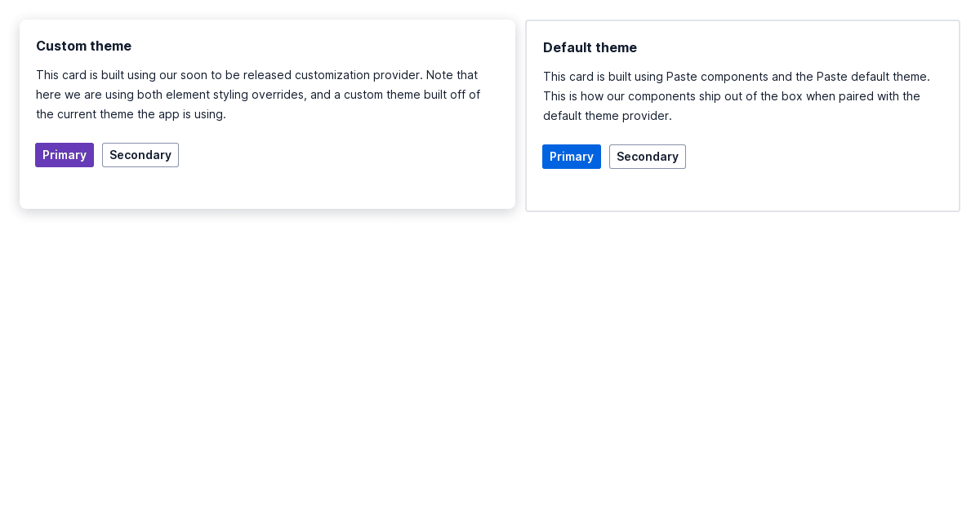Viewport: 980px width, 514px height.
Task: Click the purple Primary button in Custom theme card
Action: 65,155
